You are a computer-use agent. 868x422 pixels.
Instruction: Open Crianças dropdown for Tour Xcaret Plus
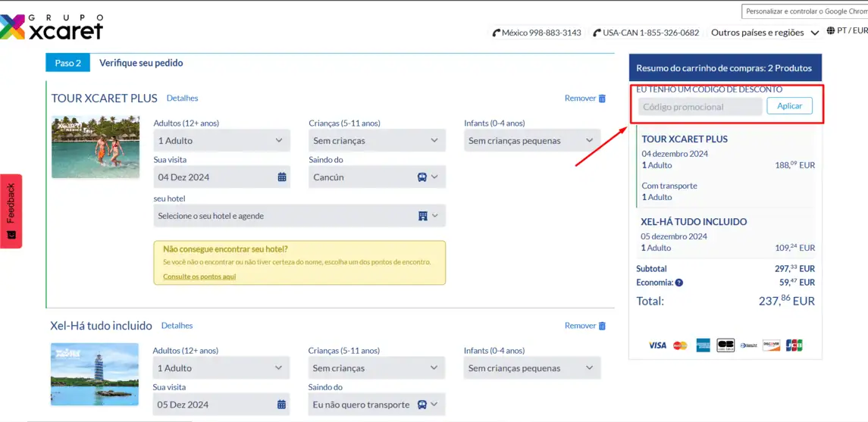tap(377, 140)
